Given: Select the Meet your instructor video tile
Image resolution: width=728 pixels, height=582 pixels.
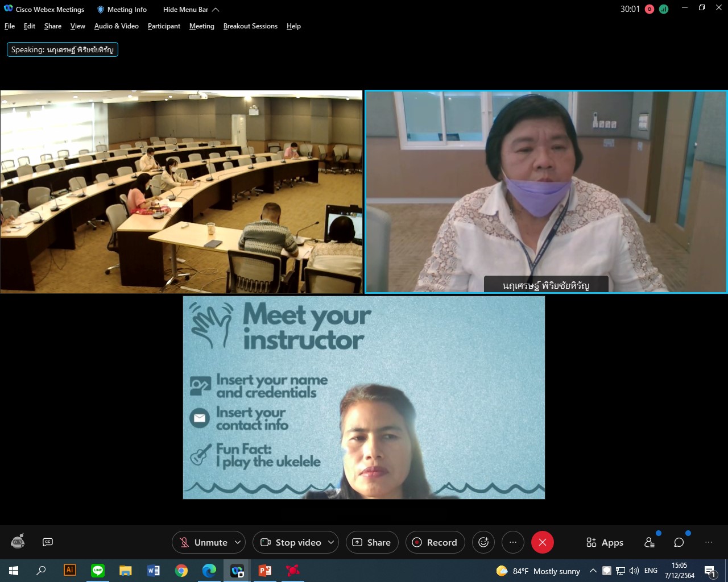Looking at the screenshot, I should click(x=364, y=397).
